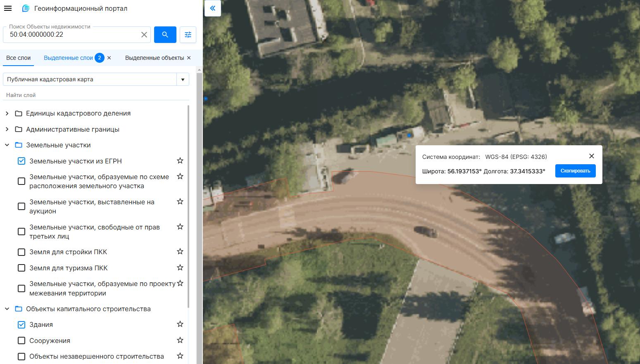Open the search filter settings icon
This screenshot has width=640, height=364.
pyautogui.click(x=188, y=35)
